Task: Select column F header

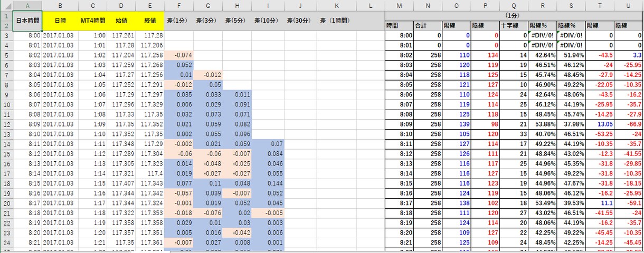Action: point(179,5)
